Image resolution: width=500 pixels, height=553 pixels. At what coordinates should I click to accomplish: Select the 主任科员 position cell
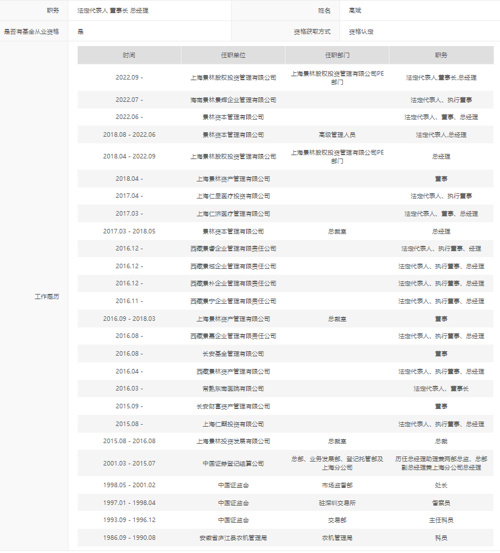(441, 520)
